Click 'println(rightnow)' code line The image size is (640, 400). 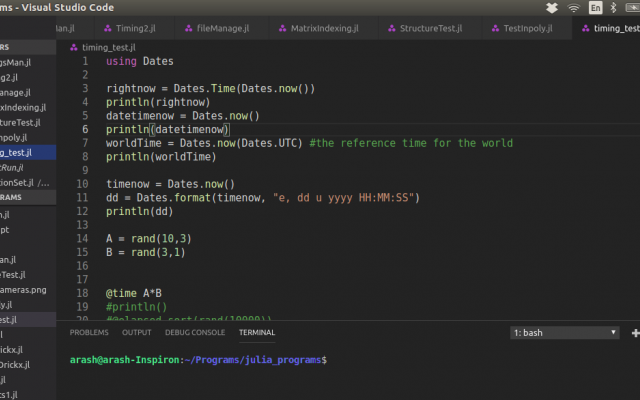(x=158, y=102)
